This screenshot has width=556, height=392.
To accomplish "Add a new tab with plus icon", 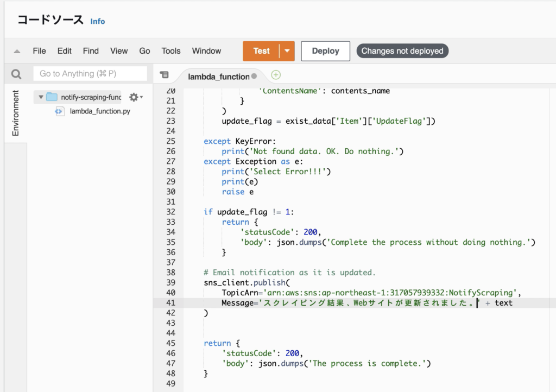I will (x=276, y=75).
